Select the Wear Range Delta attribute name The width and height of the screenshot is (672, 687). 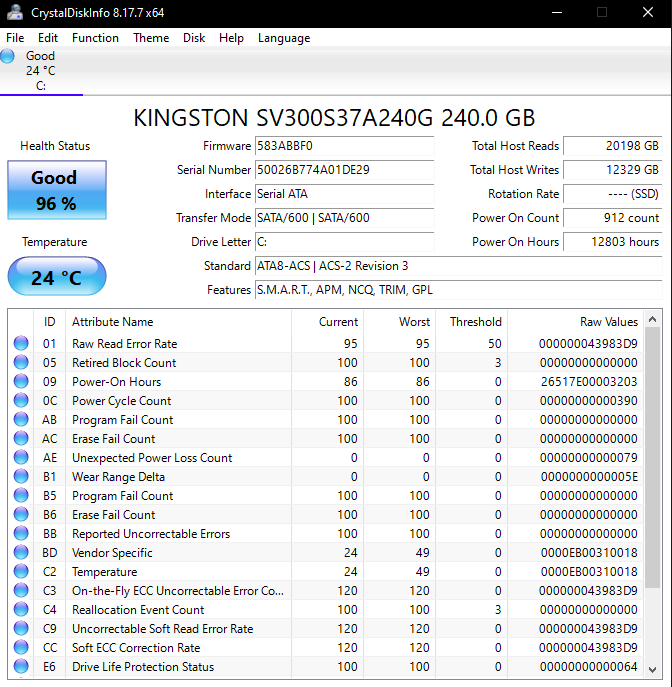[118, 477]
